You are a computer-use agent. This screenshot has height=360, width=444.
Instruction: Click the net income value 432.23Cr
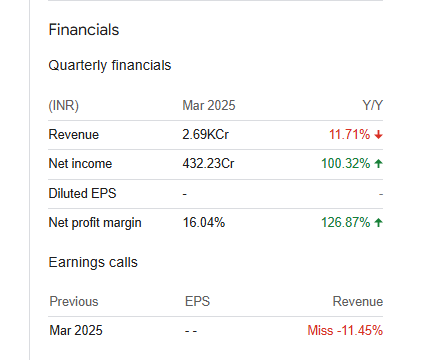[x=208, y=164]
